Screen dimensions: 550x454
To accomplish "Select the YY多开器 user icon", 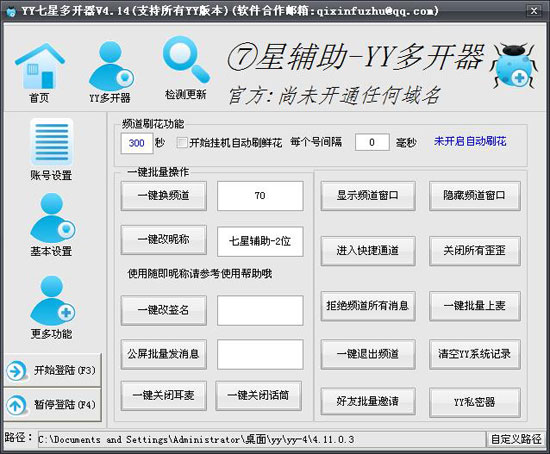I will (x=110, y=67).
